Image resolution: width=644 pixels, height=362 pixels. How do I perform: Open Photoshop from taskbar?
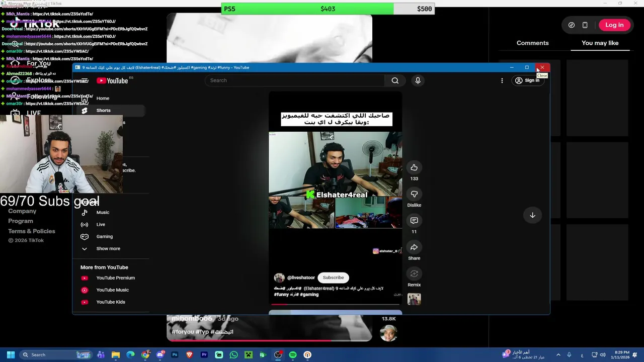pyautogui.click(x=175, y=355)
